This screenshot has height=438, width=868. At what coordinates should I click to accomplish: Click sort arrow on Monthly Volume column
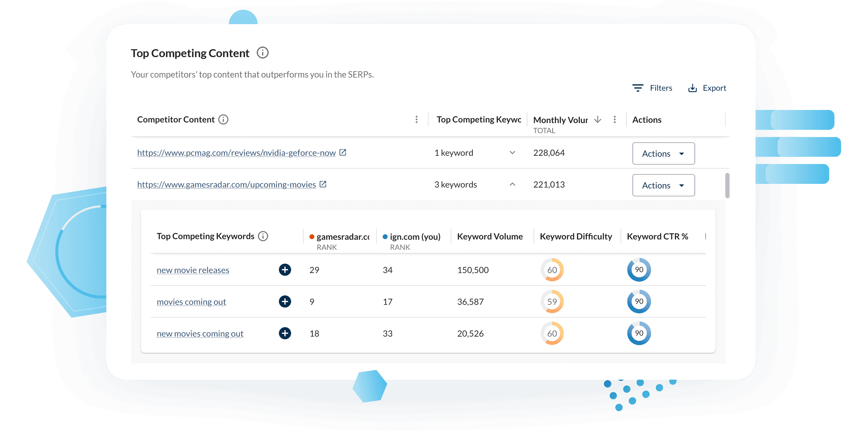598,119
